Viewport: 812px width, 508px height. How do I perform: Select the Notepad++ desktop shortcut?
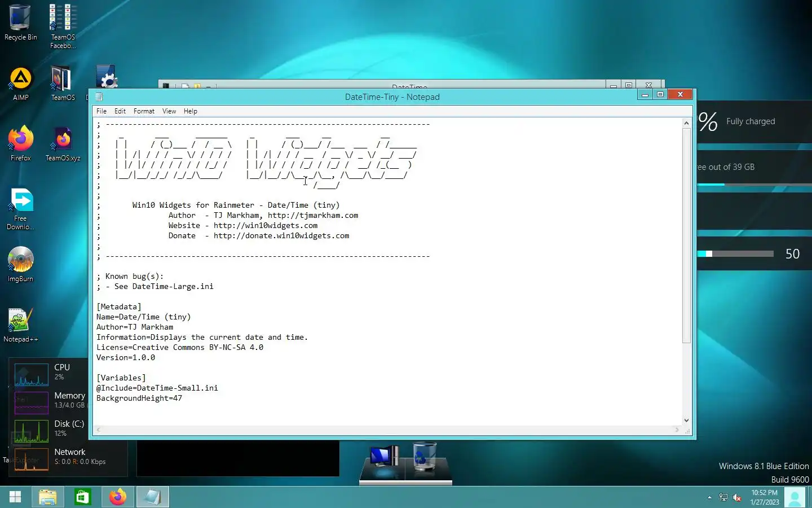pos(21,325)
